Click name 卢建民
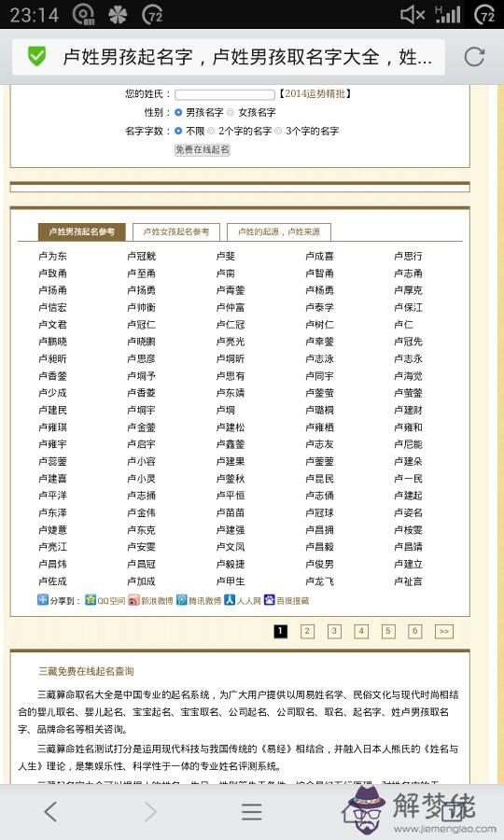The image size is (504, 840). (x=52, y=410)
